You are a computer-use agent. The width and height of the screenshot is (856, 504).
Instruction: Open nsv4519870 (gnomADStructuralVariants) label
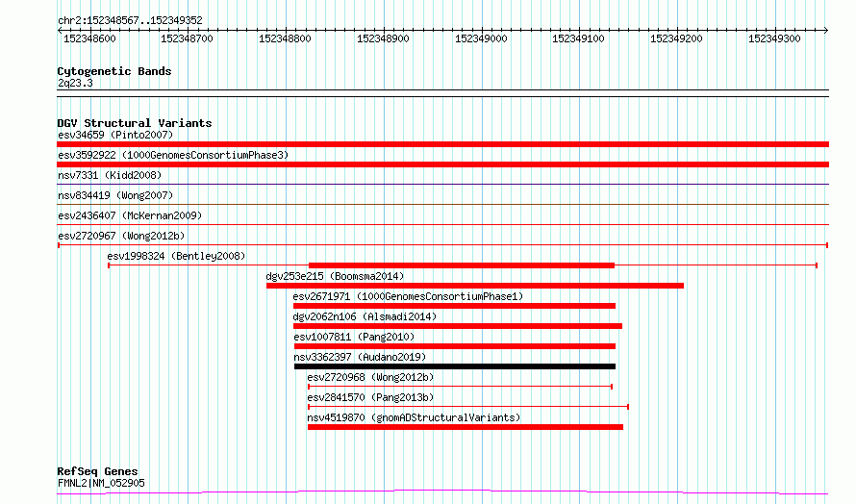click(x=414, y=417)
